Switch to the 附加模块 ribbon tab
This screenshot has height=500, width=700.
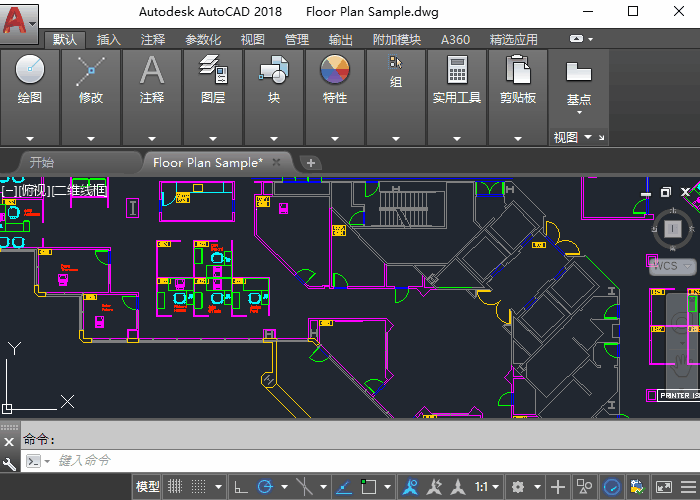[397, 40]
